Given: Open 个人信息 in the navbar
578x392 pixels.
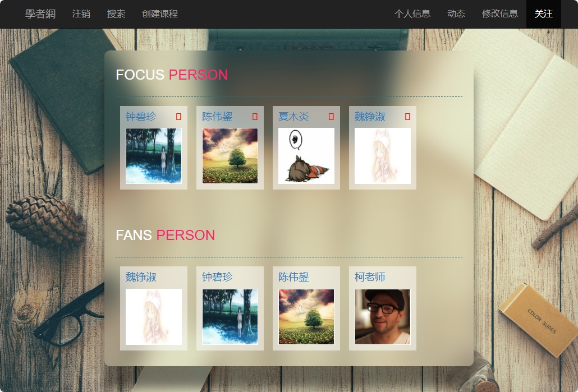Looking at the screenshot, I should pos(412,14).
